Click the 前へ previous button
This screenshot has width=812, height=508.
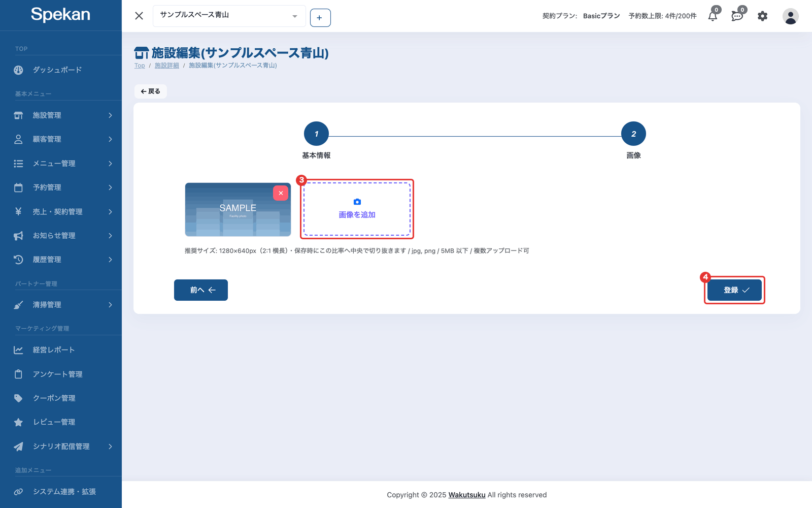[x=201, y=290]
